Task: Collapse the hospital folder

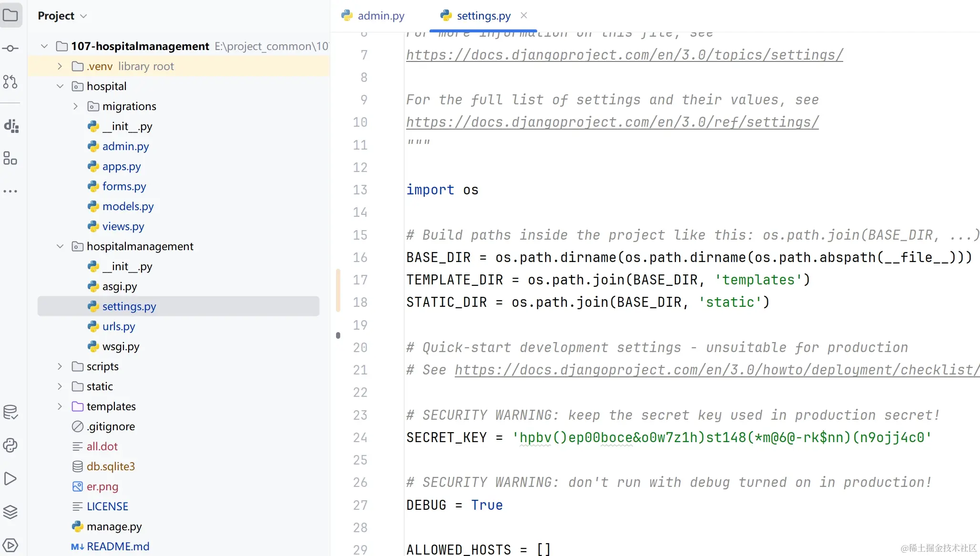Action: [x=60, y=86]
